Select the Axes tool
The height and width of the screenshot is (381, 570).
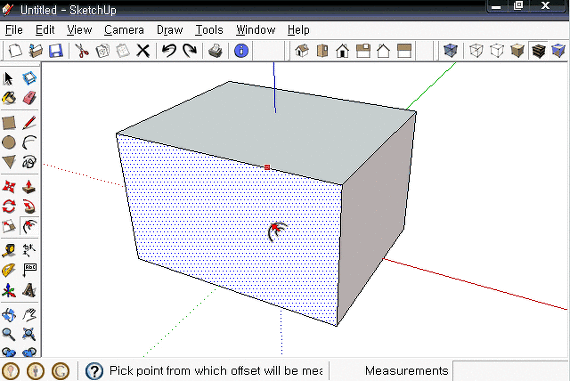tap(9, 290)
